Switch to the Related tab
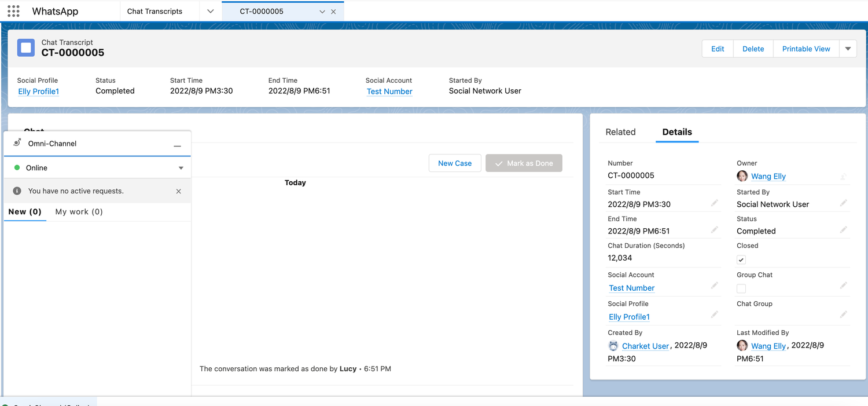This screenshot has height=406, width=868. 620,132
